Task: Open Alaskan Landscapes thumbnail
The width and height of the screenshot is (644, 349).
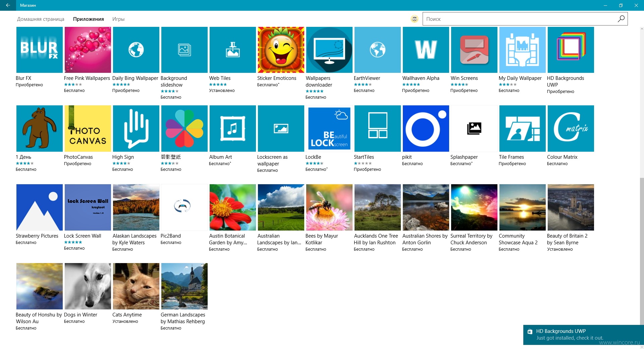Action: coord(136,207)
